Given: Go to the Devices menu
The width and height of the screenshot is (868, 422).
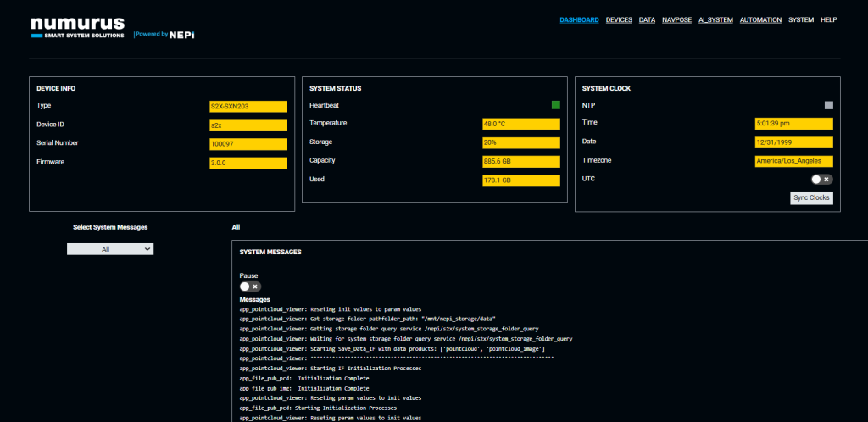Looking at the screenshot, I should [x=619, y=19].
